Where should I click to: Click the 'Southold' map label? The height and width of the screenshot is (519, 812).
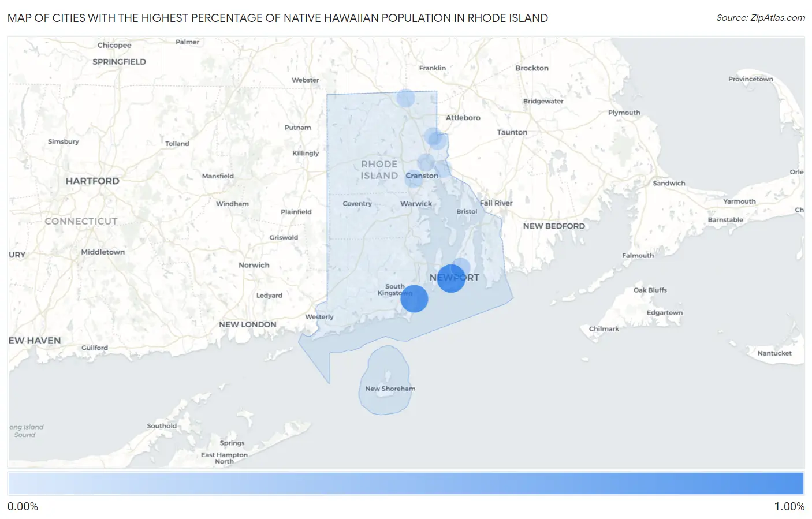162,426
